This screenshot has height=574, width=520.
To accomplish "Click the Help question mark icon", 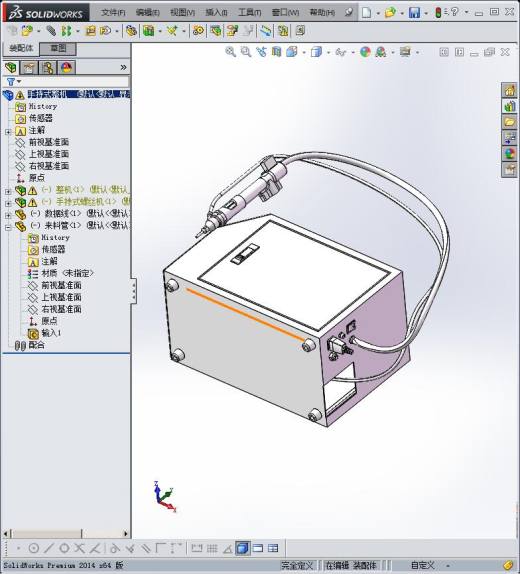I will click(x=455, y=12).
